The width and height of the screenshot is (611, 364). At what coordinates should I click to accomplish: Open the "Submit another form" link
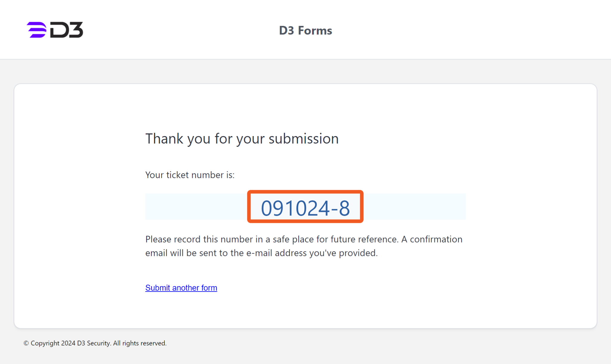[x=181, y=288]
